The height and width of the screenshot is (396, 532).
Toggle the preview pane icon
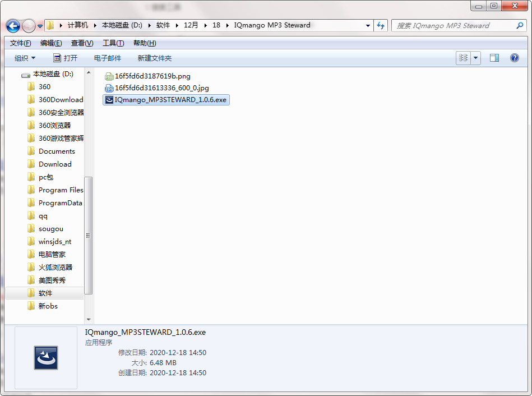[x=494, y=58]
